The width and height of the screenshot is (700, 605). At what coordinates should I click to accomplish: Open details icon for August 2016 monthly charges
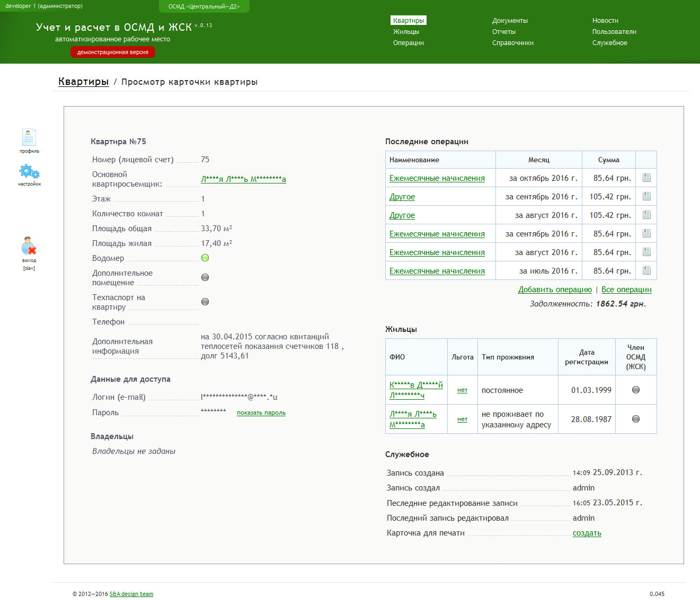click(646, 252)
